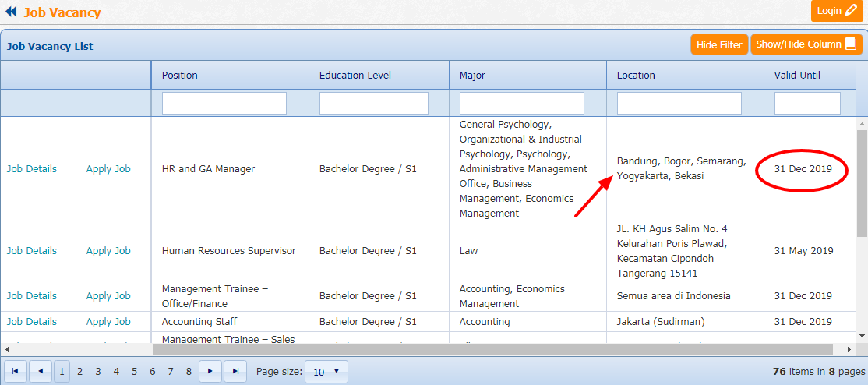Click the back double-arrow icon beside Job Vacancy
868x385 pixels.
coord(11,12)
